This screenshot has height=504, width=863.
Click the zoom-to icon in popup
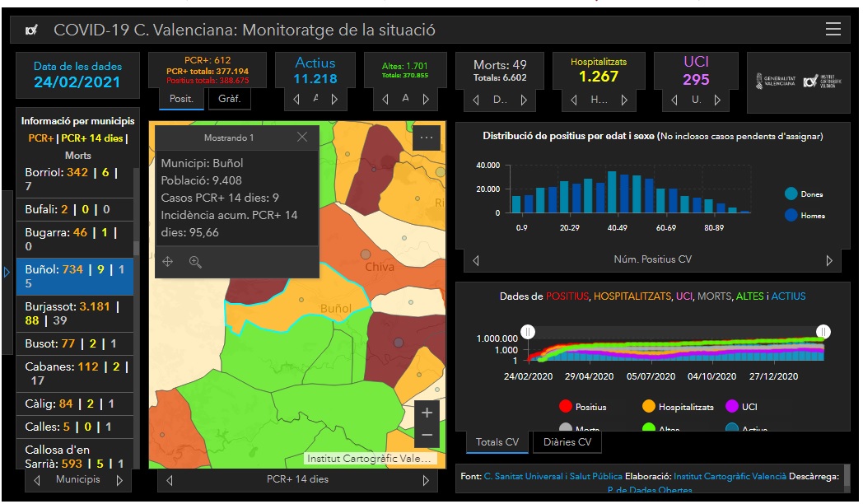pos(195,262)
